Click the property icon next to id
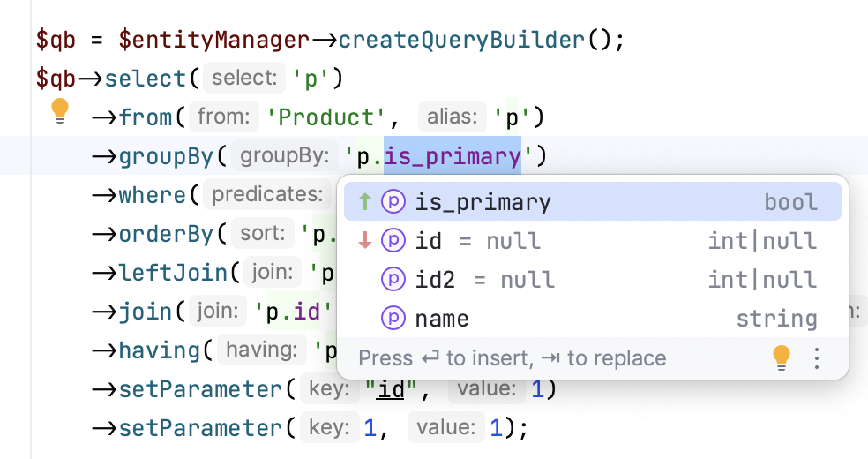The image size is (868, 459). [393, 241]
